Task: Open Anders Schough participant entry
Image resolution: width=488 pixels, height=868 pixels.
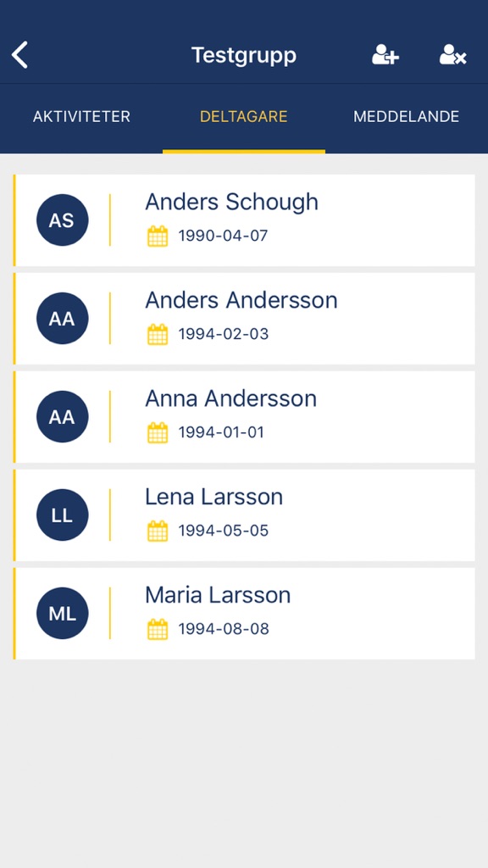Action: coord(244,220)
